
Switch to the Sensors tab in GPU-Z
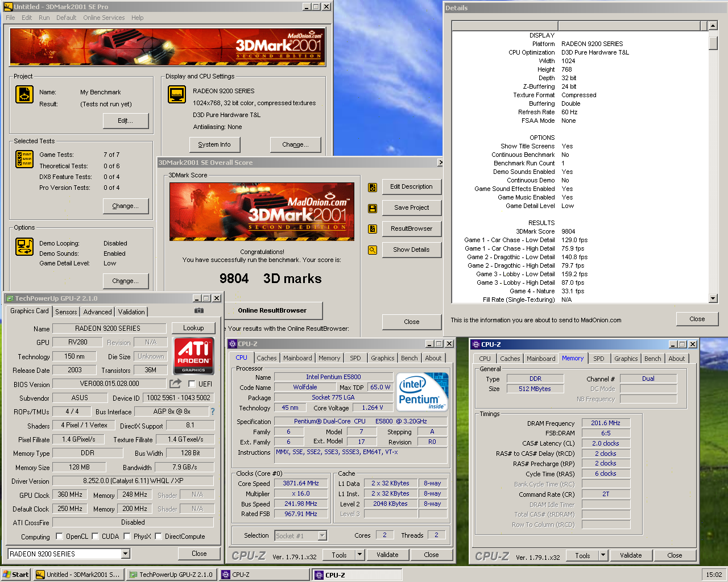66,312
